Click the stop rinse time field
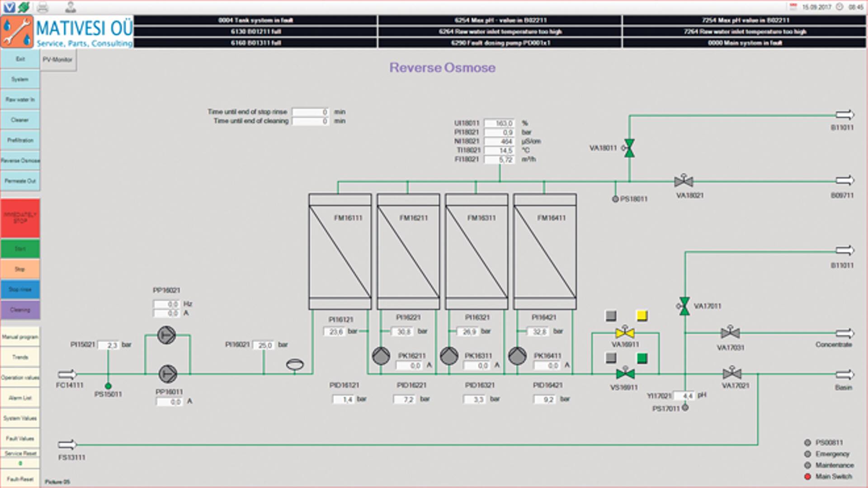This screenshot has width=868, height=488. [x=310, y=112]
